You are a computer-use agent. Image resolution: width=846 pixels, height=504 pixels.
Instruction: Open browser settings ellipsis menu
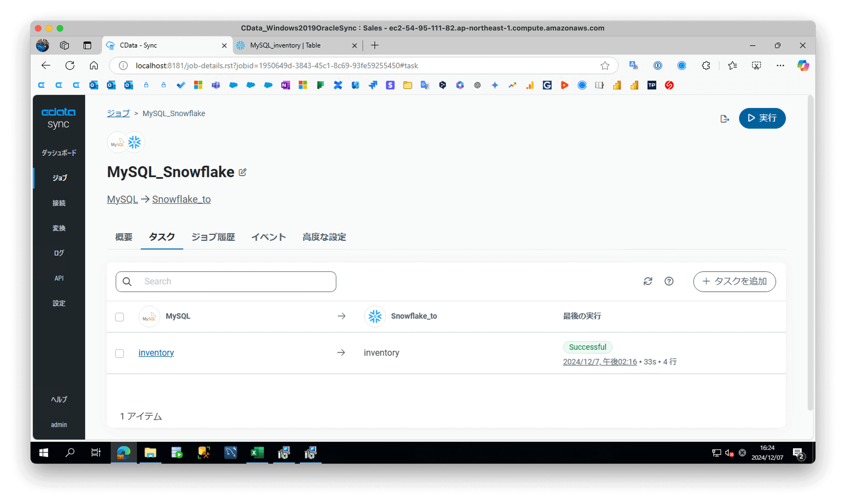780,66
